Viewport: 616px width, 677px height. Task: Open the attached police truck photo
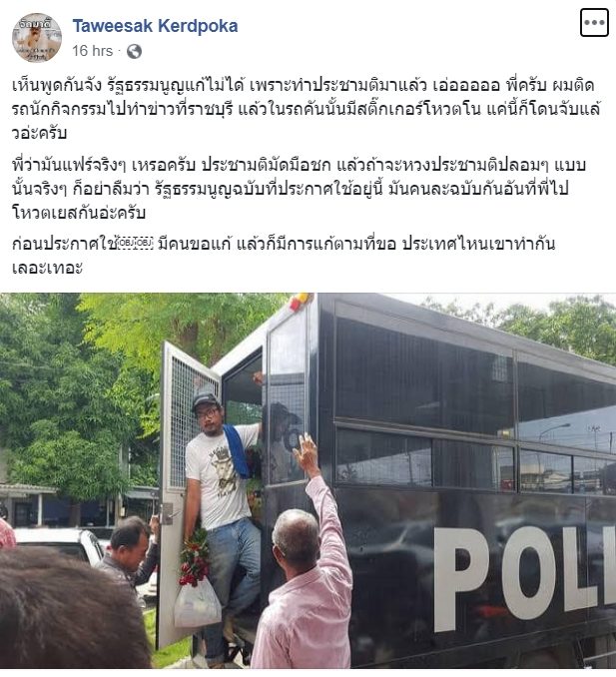coord(308,480)
